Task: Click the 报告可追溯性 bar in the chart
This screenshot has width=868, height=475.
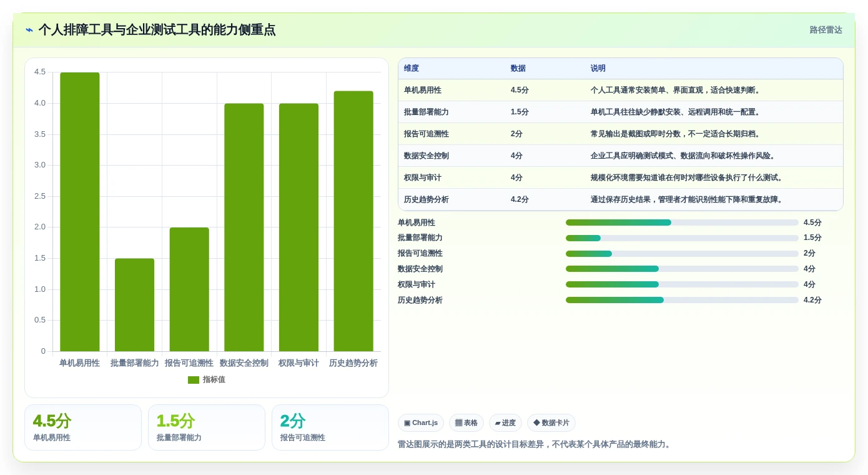Action: (189, 289)
